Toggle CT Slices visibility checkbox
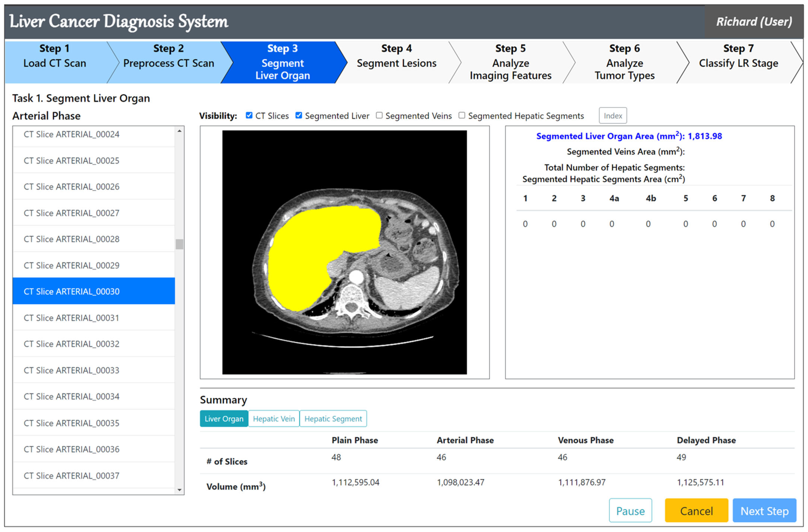 pyautogui.click(x=249, y=115)
